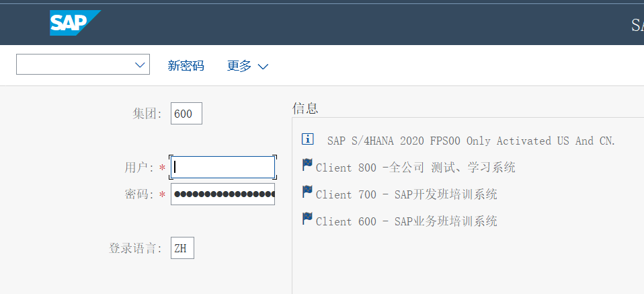Click the 用户: label
644x294 pixels.
[x=140, y=168]
